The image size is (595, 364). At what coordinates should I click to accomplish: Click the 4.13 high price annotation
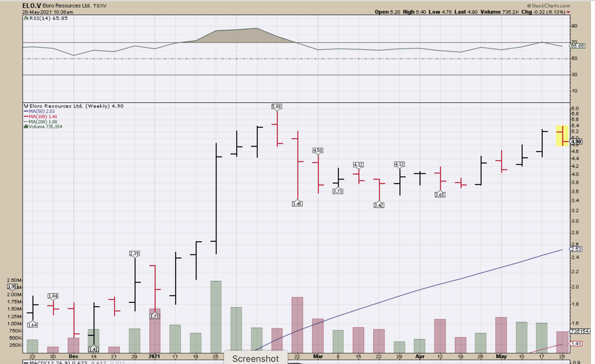(399, 164)
